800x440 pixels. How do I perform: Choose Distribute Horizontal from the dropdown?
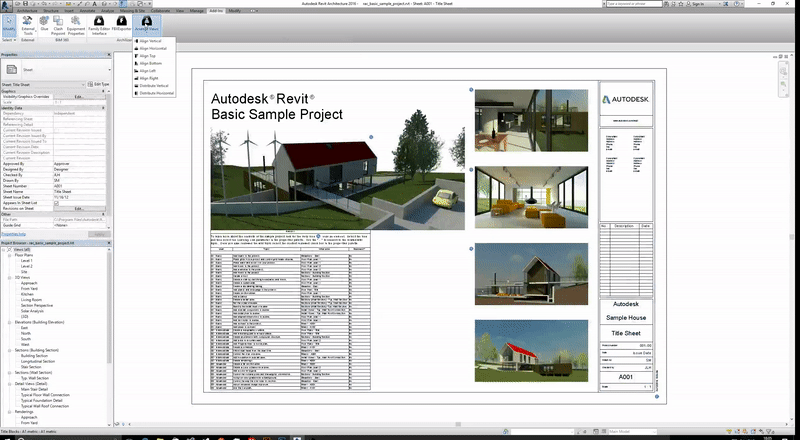[154, 93]
